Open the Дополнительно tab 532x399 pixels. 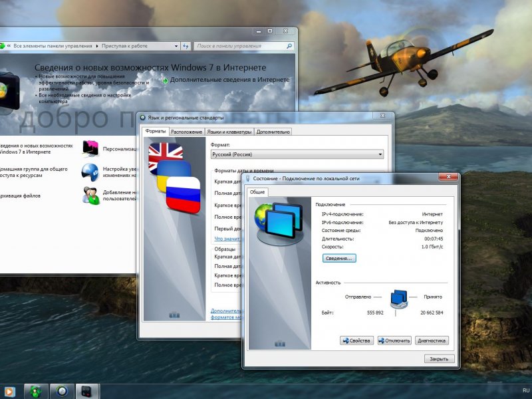click(x=273, y=132)
